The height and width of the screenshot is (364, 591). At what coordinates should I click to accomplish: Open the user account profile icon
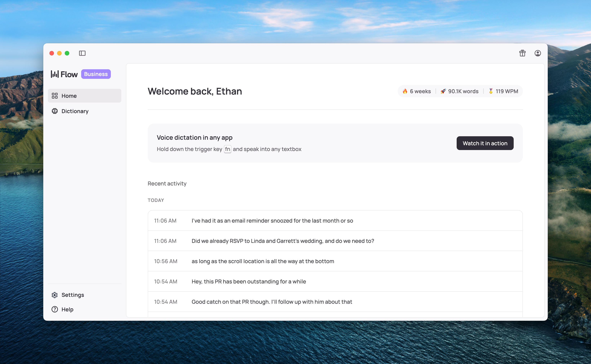tap(538, 53)
